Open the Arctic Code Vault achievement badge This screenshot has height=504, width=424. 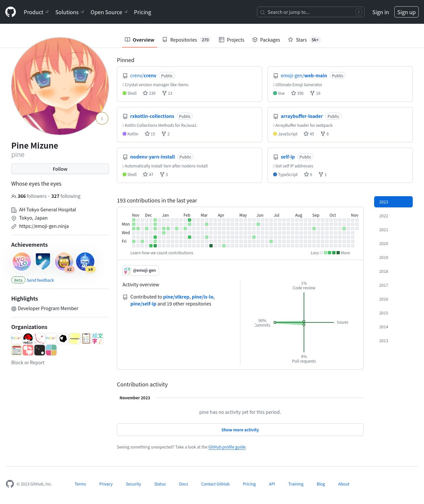[x=43, y=262]
